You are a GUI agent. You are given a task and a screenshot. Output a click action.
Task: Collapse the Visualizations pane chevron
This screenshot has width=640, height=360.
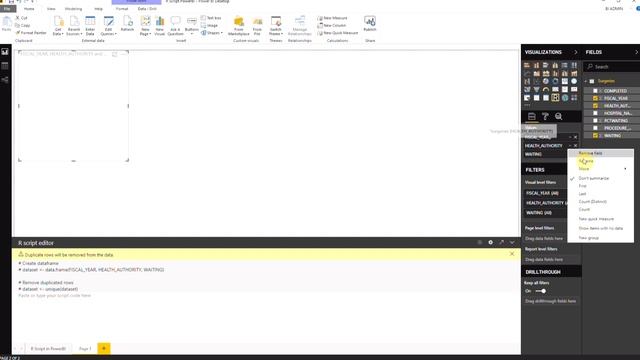tap(576, 52)
